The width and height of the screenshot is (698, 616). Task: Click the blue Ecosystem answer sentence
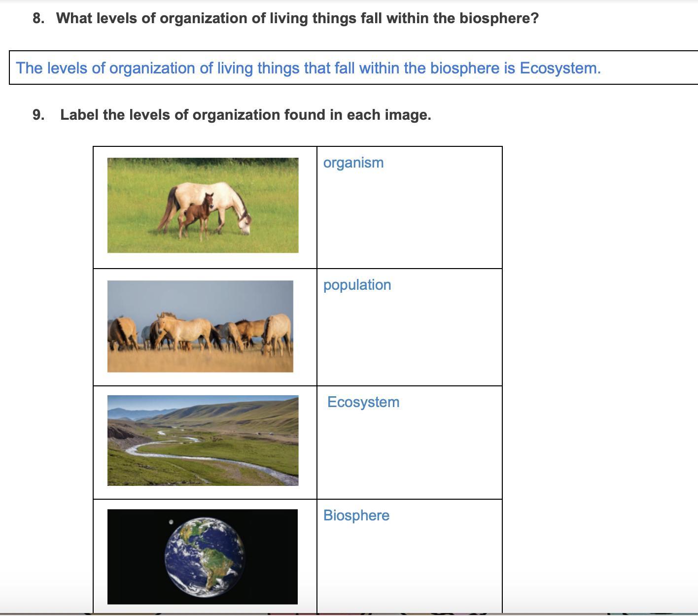tap(309, 68)
